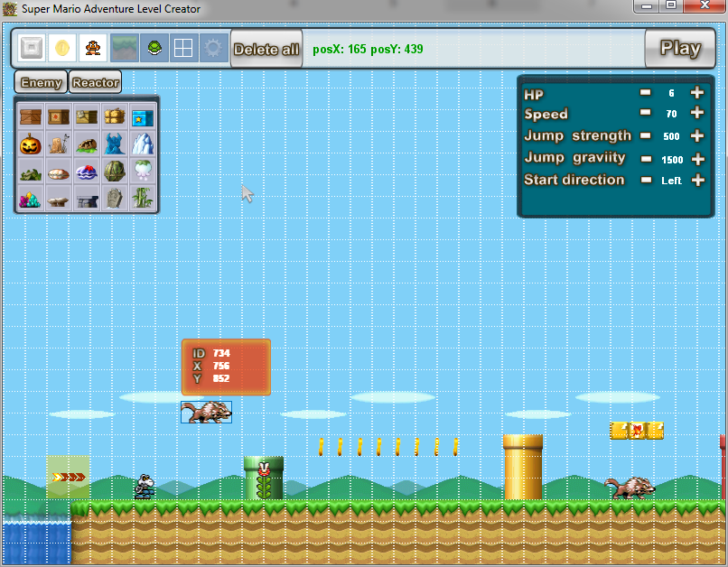Screen dimensions: 728x567
Task: Pick the jack-o-lantern pumpkin item
Action: pyautogui.click(x=31, y=144)
